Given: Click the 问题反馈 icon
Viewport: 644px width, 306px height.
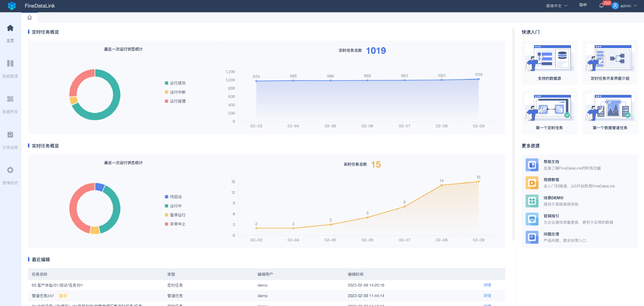Looking at the screenshot, I should pos(532,237).
